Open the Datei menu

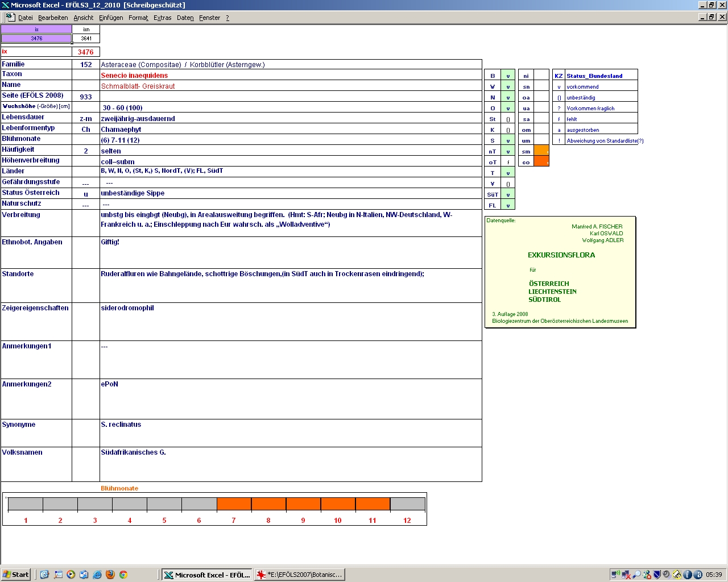(x=26, y=18)
